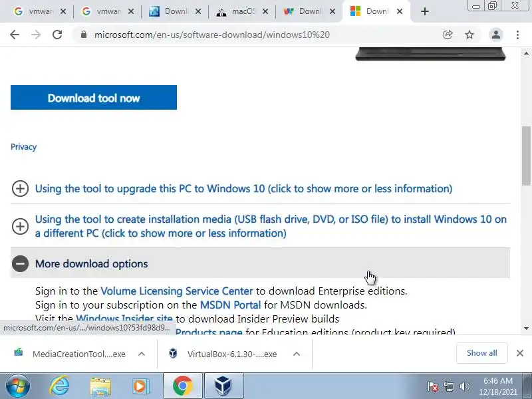Expand MediaCreationTool download options chevron

142,354
